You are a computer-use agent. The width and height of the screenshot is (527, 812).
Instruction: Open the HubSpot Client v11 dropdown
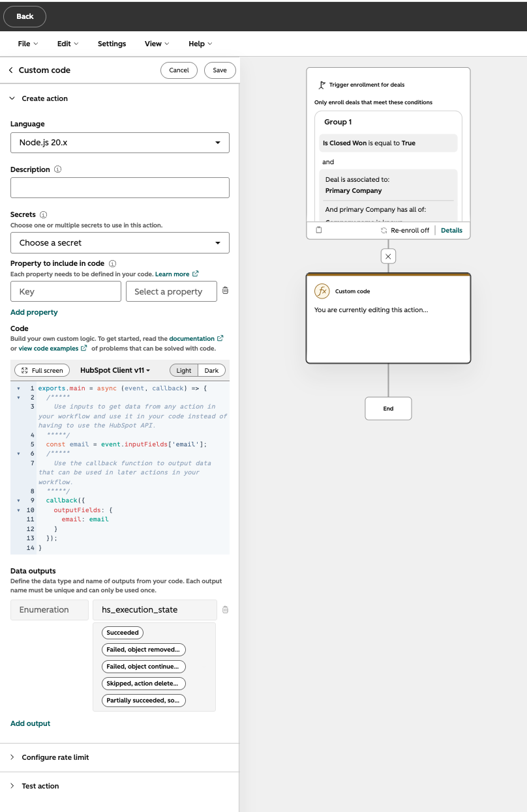115,370
